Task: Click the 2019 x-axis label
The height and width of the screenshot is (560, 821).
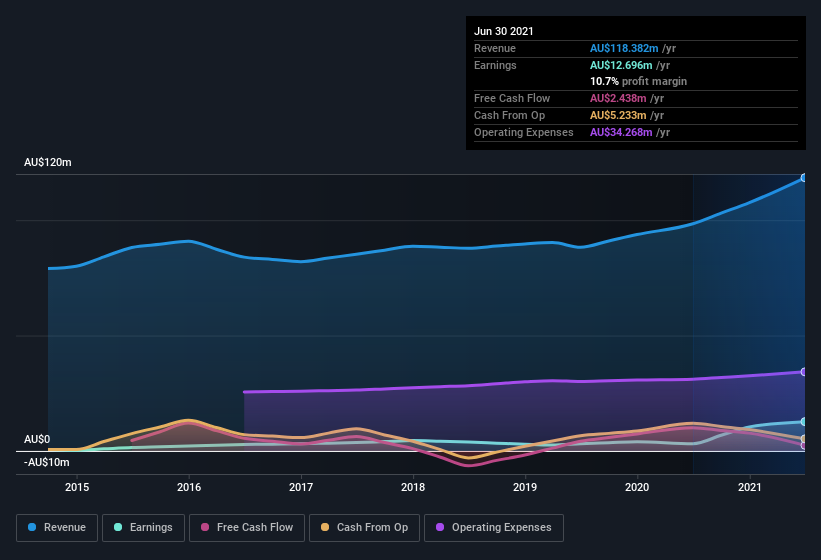Action: (525, 487)
